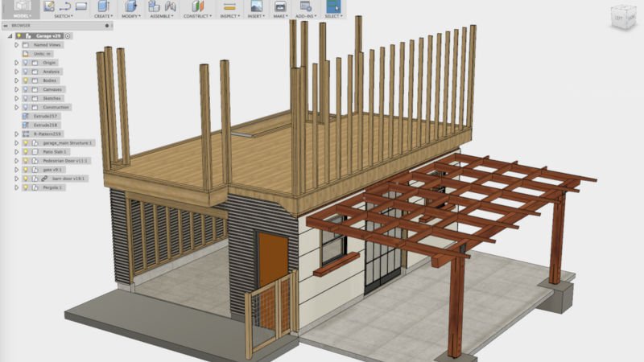Open the MAKE menu
The height and width of the screenshot is (362, 644).
coord(280,15)
